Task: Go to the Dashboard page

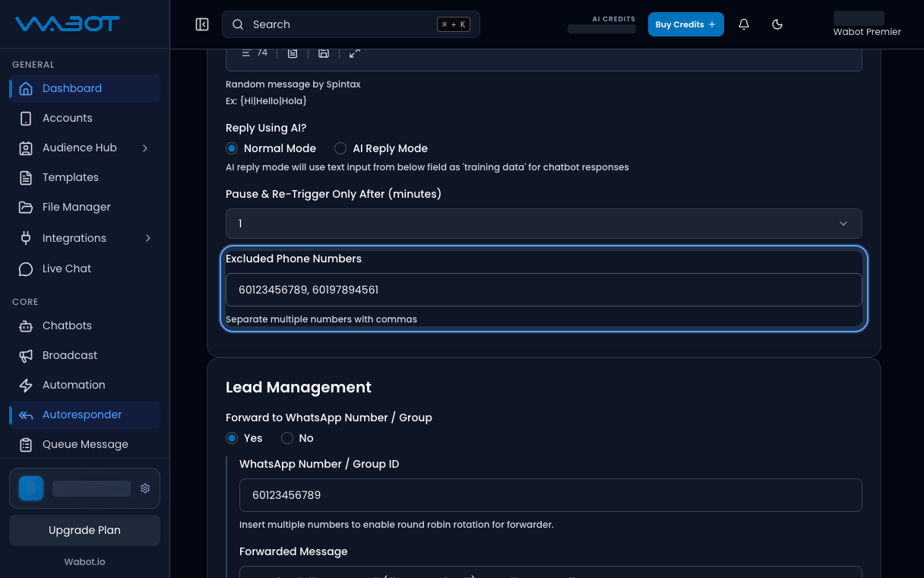Action: tap(84, 88)
